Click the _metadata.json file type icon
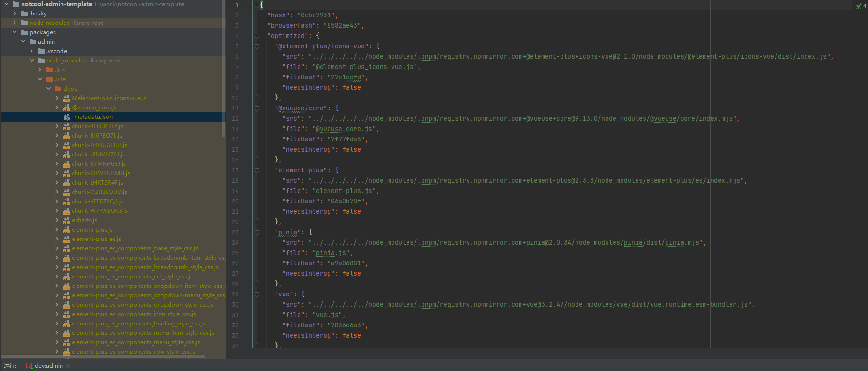Viewport: 868px width, 371px height. click(67, 117)
